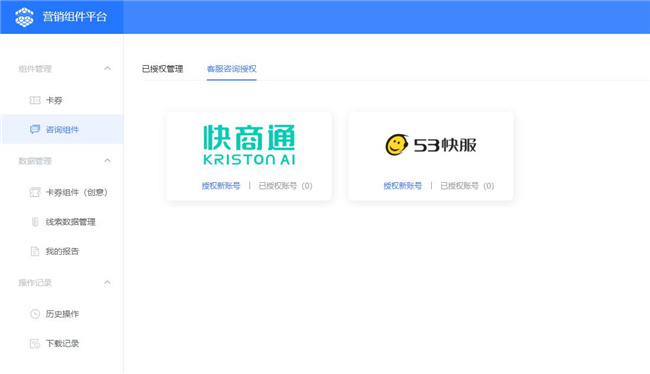Click the 快商通 Kriston AI logo
This screenshot has height=374, width=650.
coord(249,145)
